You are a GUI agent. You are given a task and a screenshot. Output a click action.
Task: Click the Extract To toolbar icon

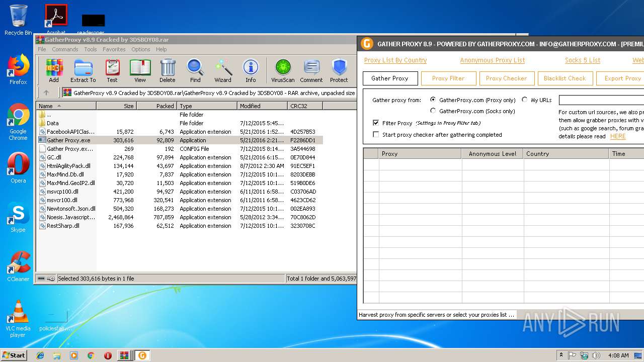[x=83, y=71]
